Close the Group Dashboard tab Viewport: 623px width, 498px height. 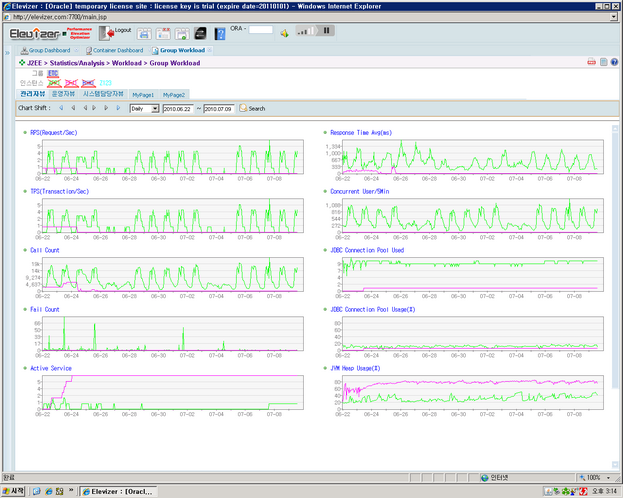click(77, 50)
